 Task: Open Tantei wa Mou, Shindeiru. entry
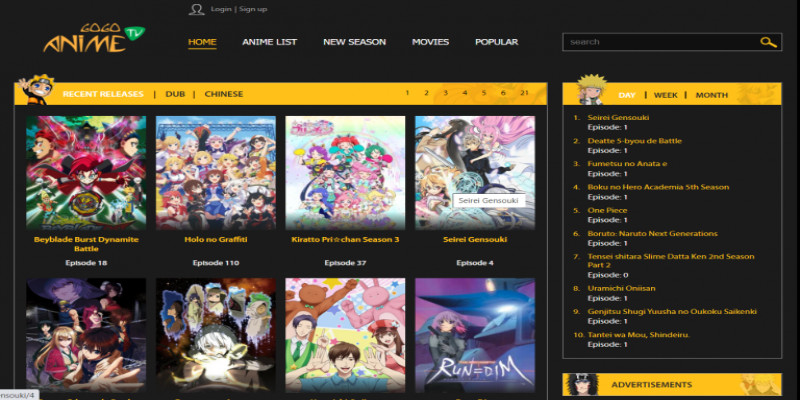[x=638, y=335]
